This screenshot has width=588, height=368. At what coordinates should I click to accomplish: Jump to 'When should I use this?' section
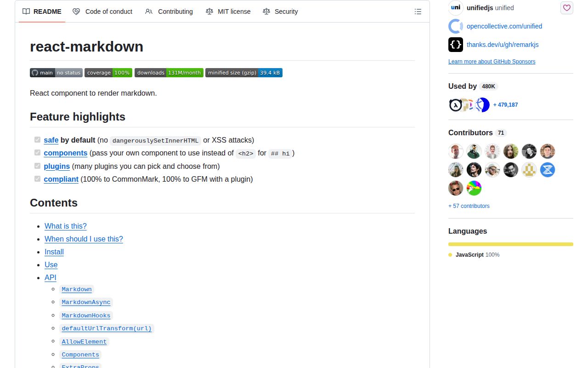(x=84, y=239)
